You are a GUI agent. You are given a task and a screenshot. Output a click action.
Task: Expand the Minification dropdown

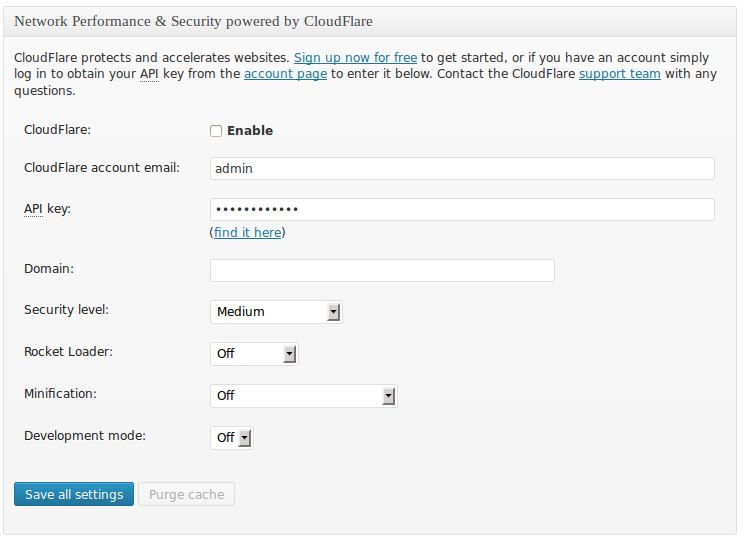point(297,396)
